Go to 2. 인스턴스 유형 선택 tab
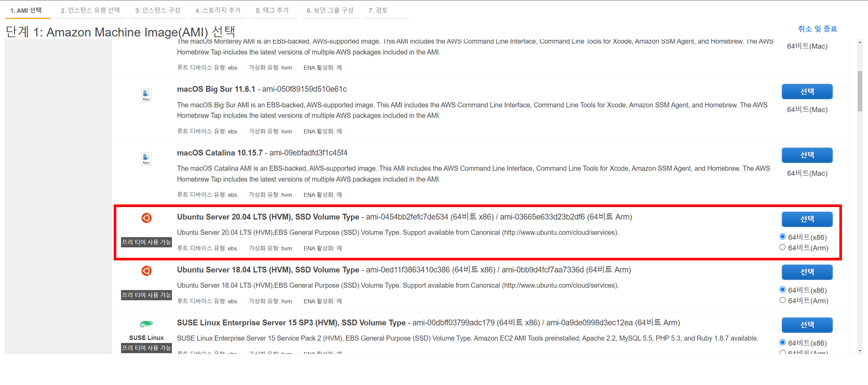The image size is (868, 385). 90,10
